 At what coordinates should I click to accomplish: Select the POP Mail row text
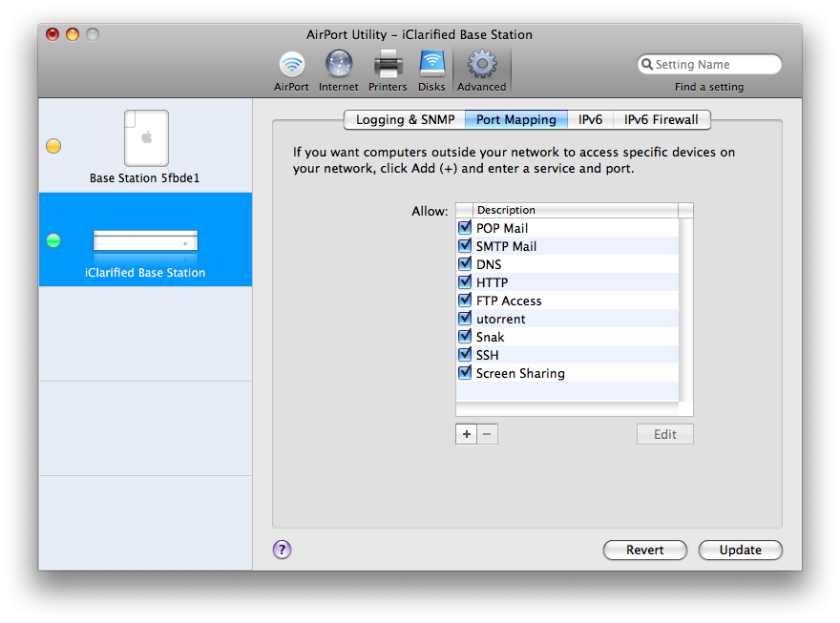point(502,229)
